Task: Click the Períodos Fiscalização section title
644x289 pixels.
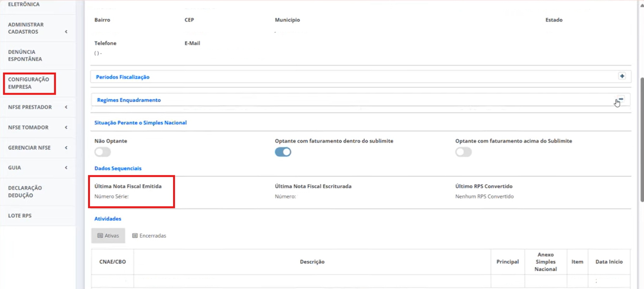Action: pyautogui.click(x=123, y=77)
